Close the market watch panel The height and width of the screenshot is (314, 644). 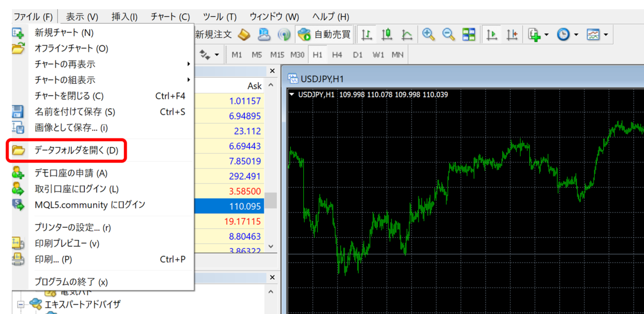click(272, 71)
